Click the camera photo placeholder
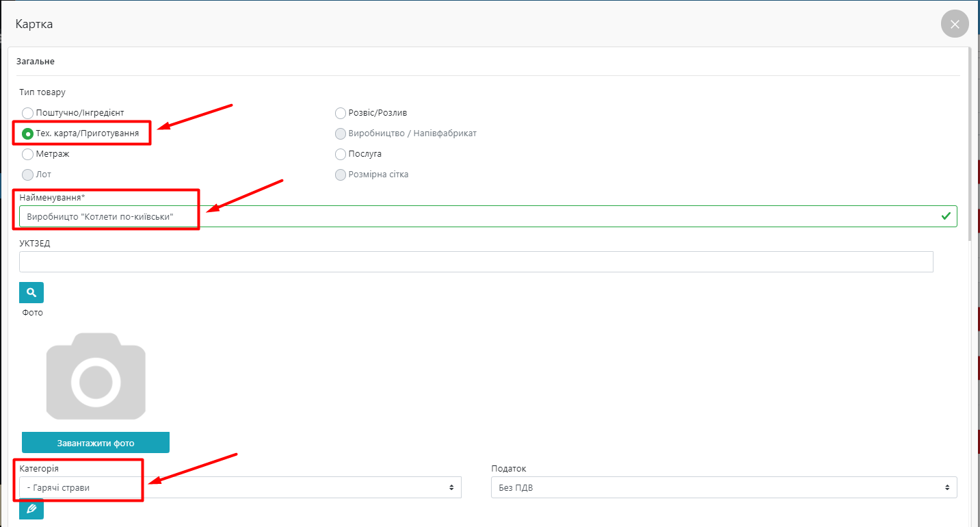The image size is (980, 527). 96,376
